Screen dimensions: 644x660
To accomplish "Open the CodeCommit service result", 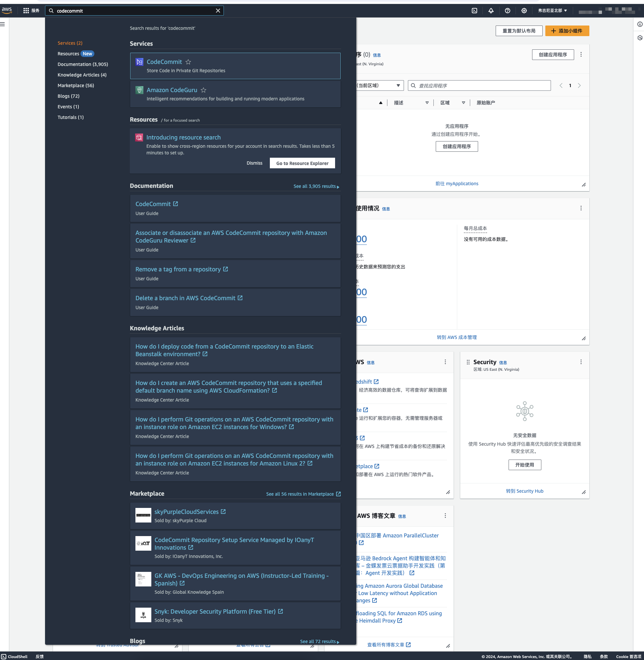I will [164, 62].
